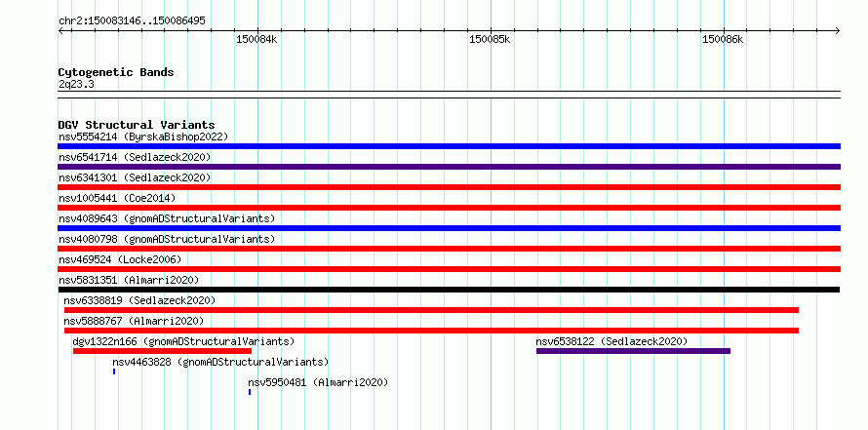
Task: Select the tiny blue nsv4463828 marker
Action: click(x=114, y=371)
